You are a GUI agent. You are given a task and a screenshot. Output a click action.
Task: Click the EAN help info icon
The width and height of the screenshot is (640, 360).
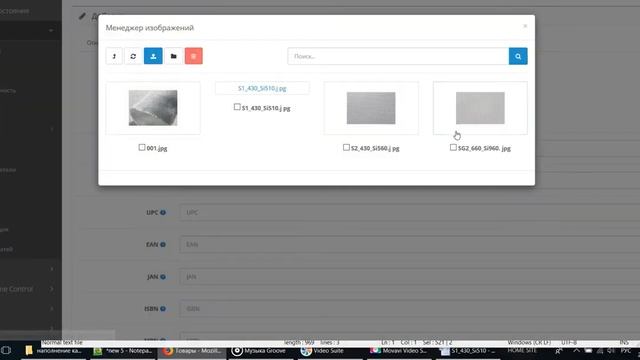coord(163,244)
